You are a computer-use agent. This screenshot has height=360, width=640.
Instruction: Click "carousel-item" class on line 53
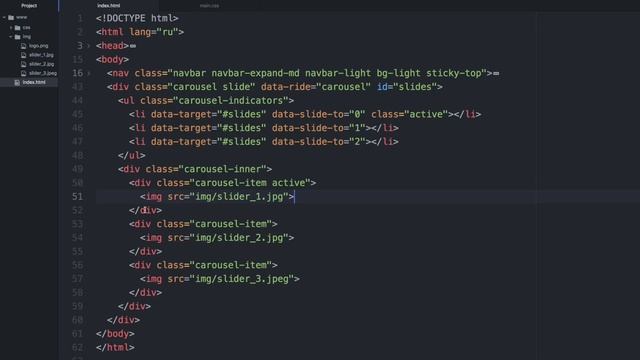pos(231,224)
